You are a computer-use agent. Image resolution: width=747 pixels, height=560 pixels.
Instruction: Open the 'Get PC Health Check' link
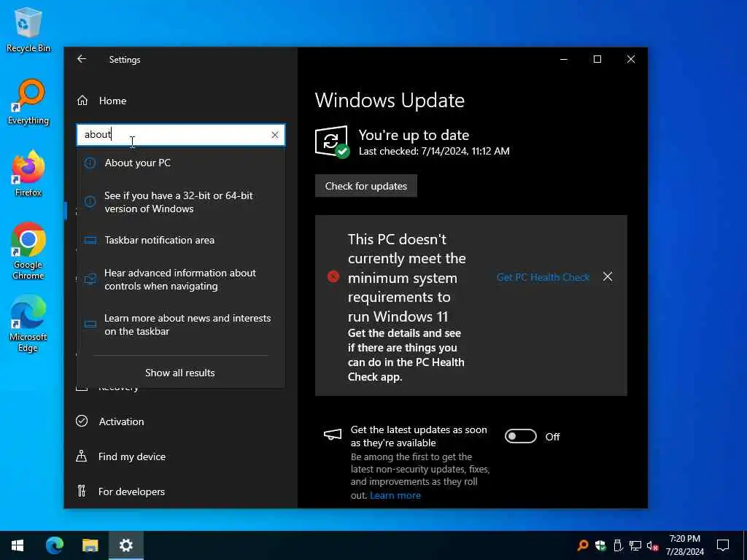point(543,277)
